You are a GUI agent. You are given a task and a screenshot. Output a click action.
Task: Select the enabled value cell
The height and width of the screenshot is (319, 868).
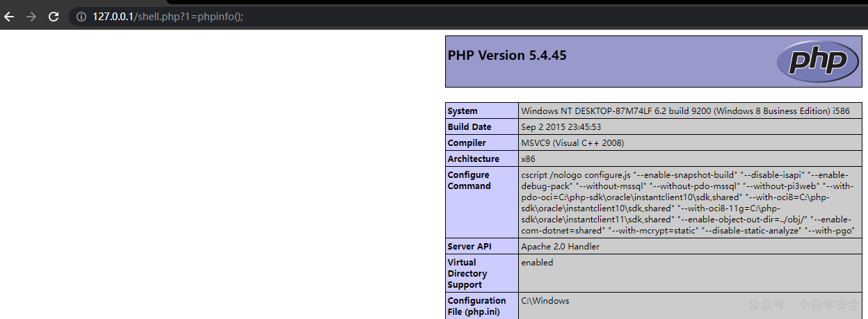(x=690, y=274)
